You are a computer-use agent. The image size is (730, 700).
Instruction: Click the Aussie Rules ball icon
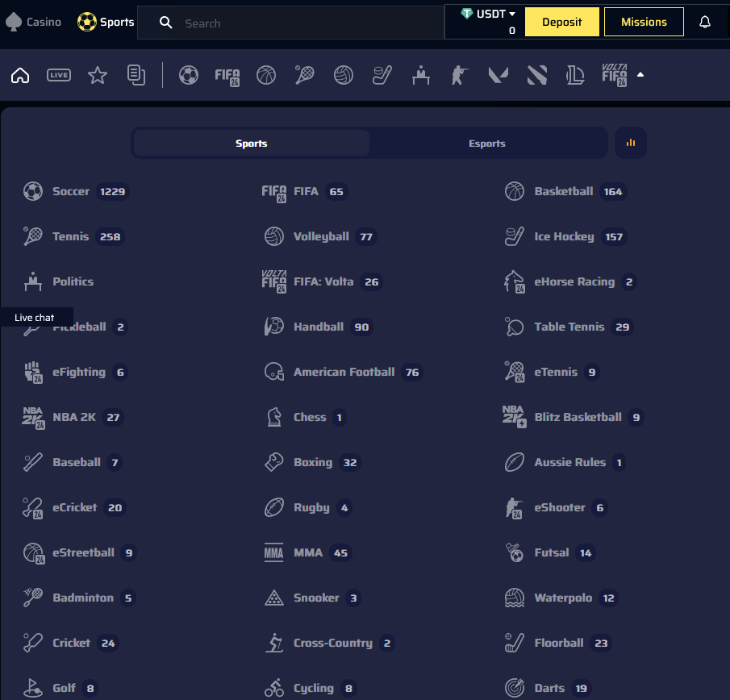coord(515,462)
